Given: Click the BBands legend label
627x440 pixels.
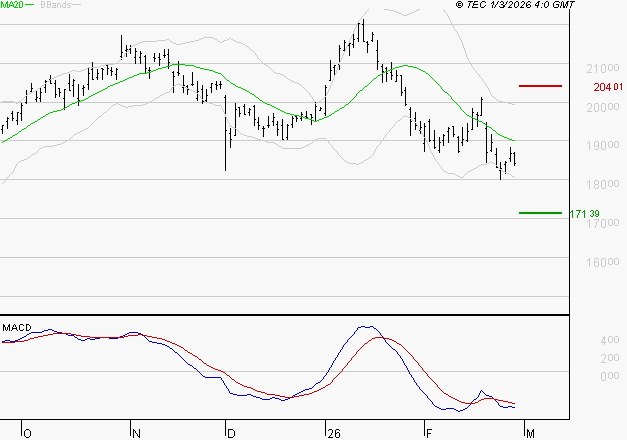Looking at the screenshot, I should (56, 5).
